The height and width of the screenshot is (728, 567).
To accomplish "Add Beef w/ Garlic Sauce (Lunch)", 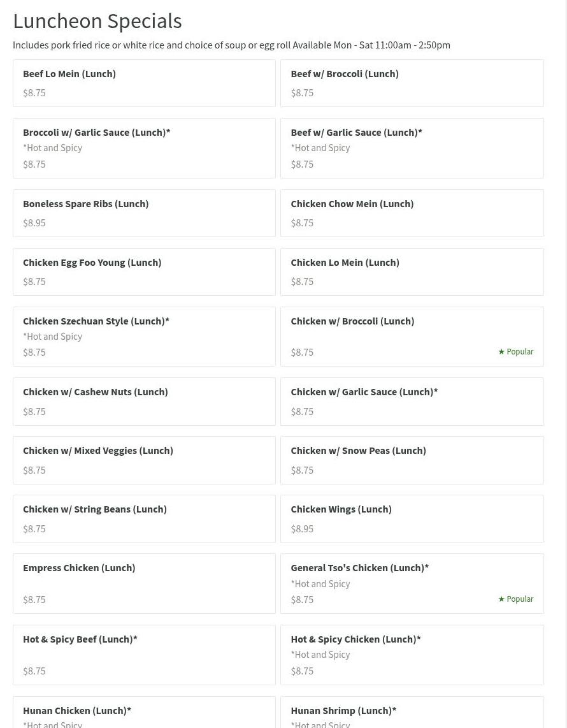I will (412, 148).
